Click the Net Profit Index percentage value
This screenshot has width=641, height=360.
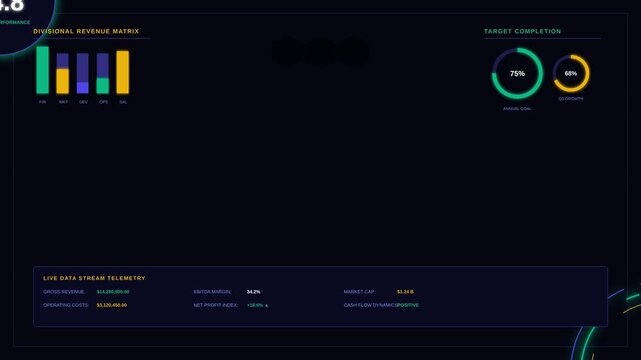(x=257, y=305)
